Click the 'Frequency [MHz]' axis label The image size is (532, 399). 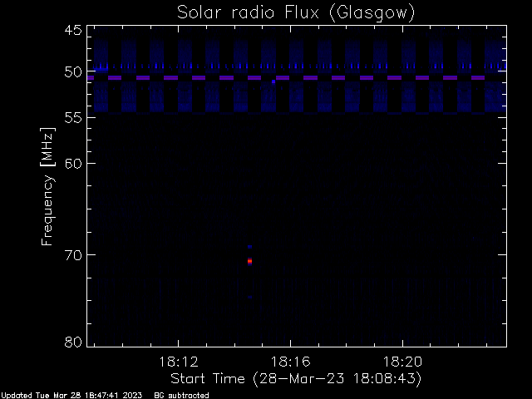[47, 186]
